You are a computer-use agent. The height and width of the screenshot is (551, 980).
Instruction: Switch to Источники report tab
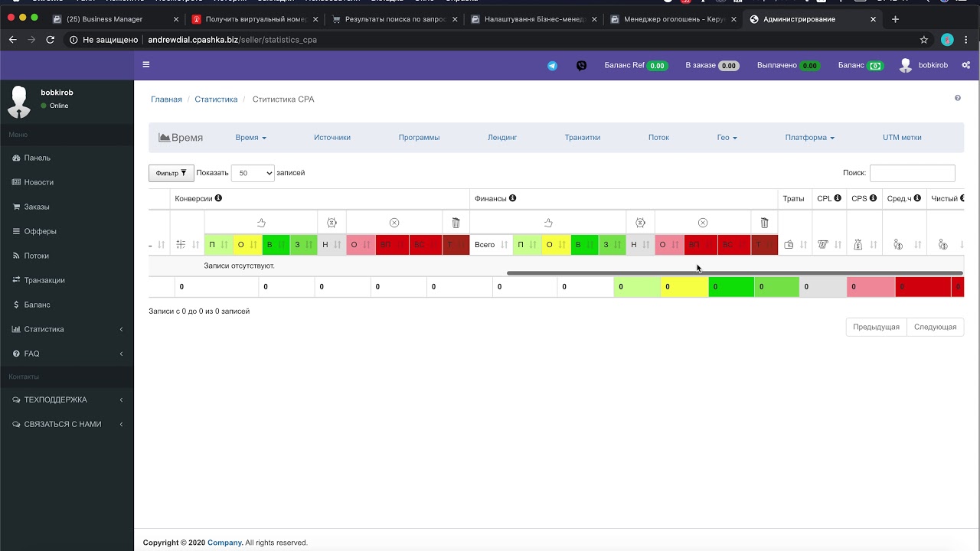point(332,138)
